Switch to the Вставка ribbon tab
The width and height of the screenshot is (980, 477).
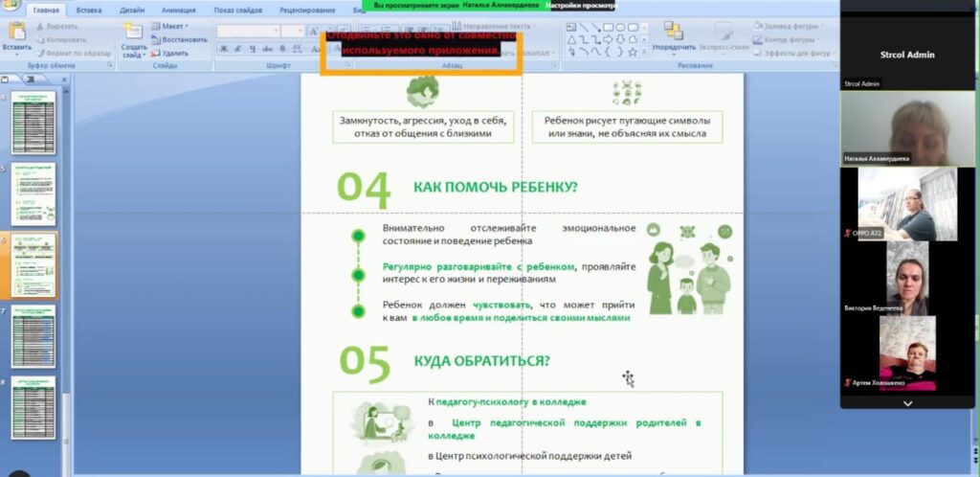click(x=89, y=10)
